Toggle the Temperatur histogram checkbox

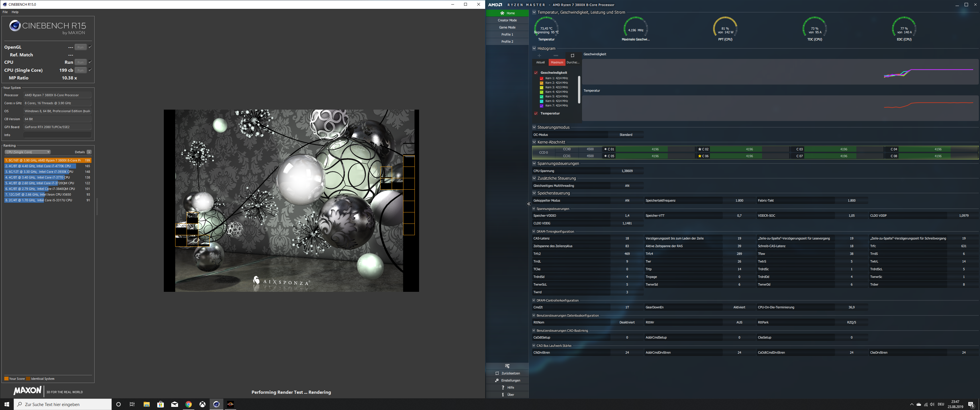536,113
